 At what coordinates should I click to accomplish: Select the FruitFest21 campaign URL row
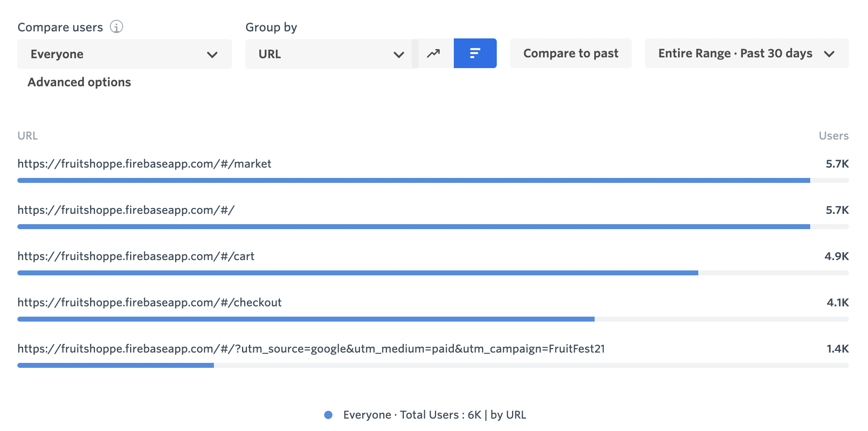311,349
